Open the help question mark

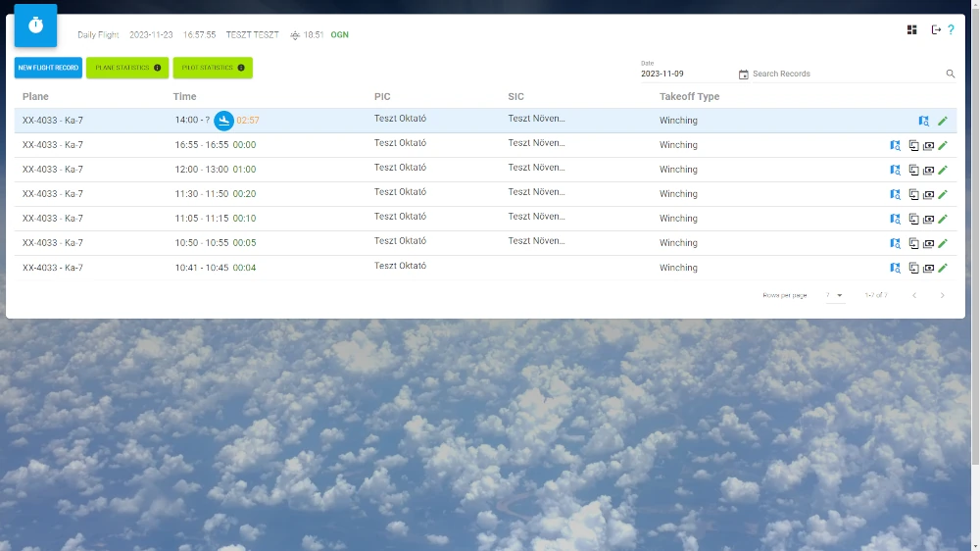click(x=951, y=29)
